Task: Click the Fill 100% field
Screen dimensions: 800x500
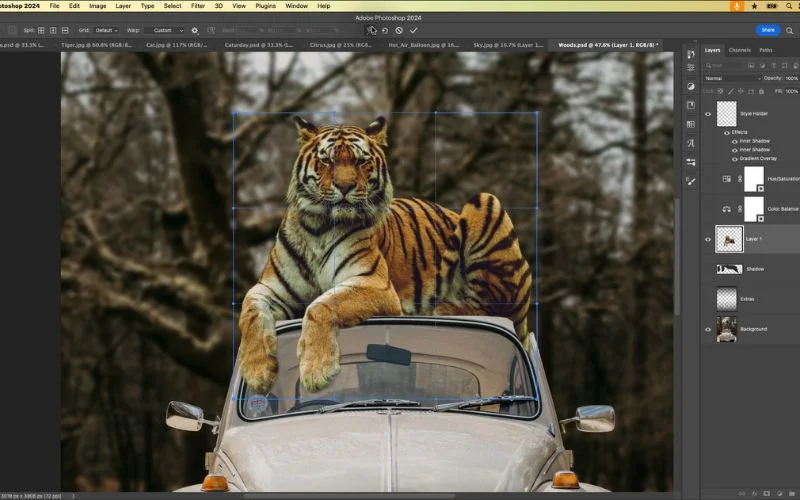Action: tap(792, 91)
